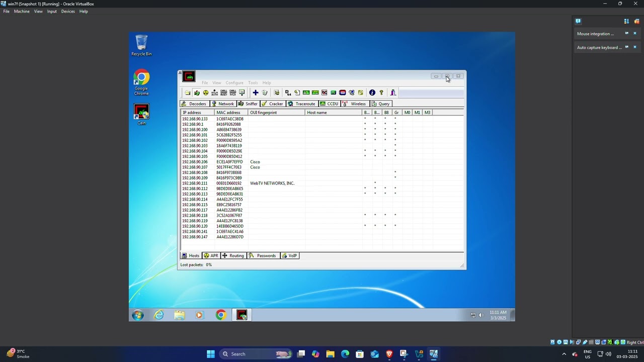Image resolution: width=644 pixels, height=362 pixels.
Task: Switch to the Traceroute tab
Action: [301, 104]
